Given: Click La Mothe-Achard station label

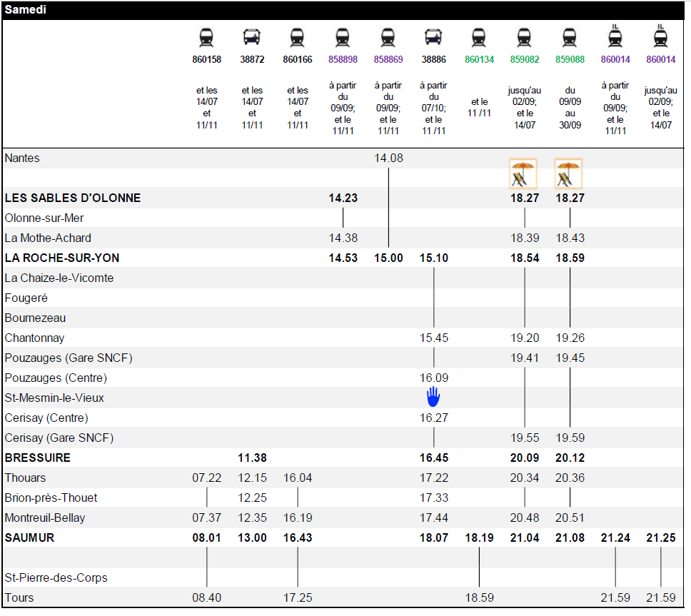Looking at the screenshot, I should [48, 238].
